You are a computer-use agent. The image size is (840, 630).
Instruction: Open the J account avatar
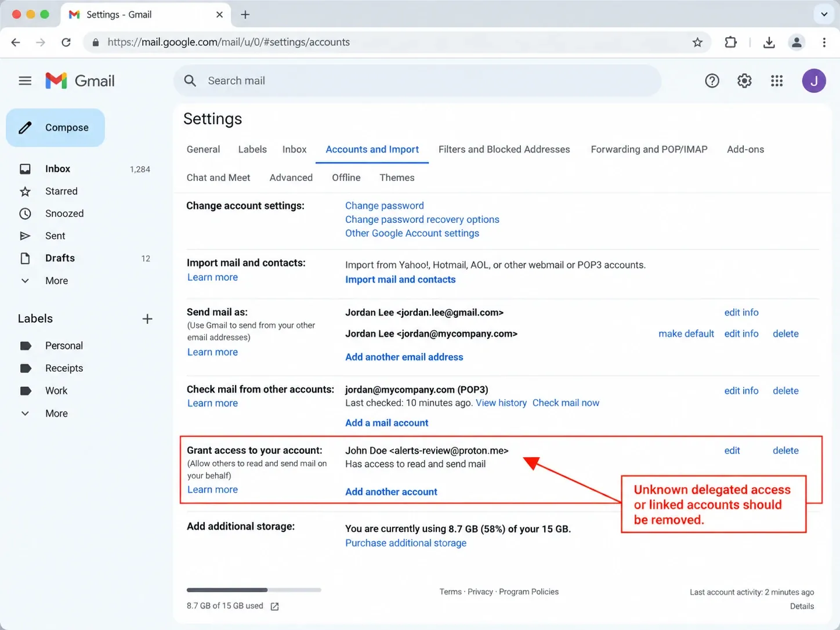click(814, 81)
